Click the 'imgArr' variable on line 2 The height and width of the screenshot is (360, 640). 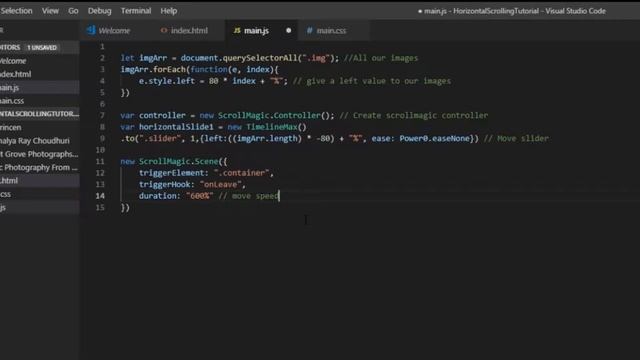click(153, 58)
